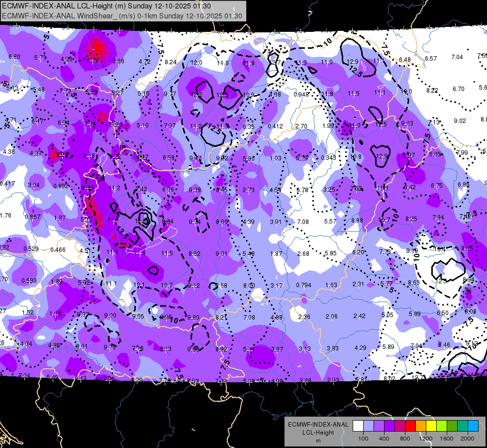This screenshot has height=448, width=487.
Task: Click the map value 4.29
Action: point(360,347)
